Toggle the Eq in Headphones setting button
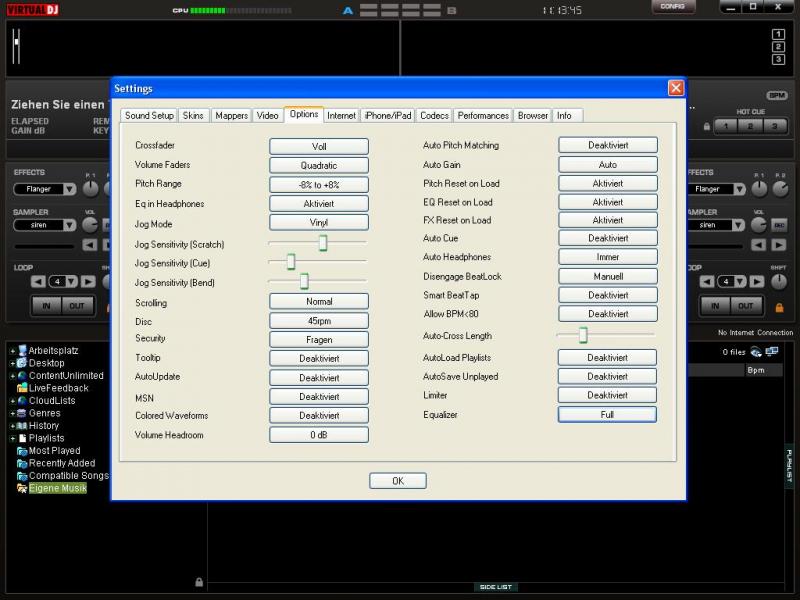The height and width of the screenshot is (600, 800). (318, 203)
